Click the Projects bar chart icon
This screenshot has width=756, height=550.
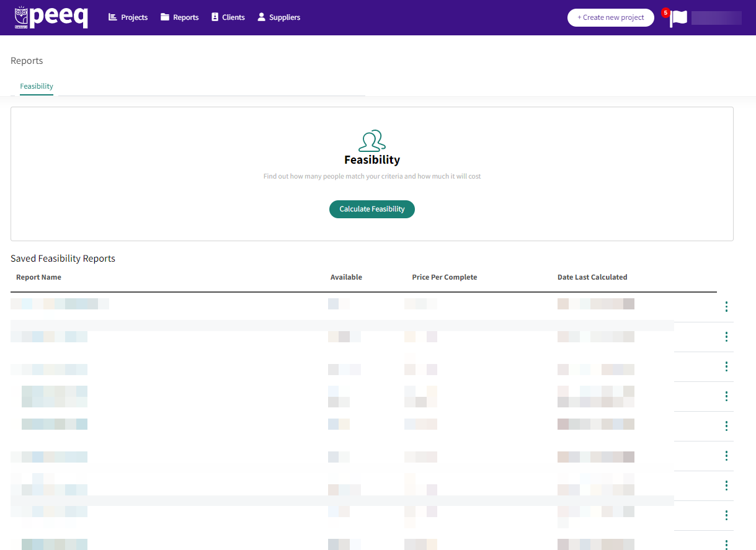click(x=113, y=17)
